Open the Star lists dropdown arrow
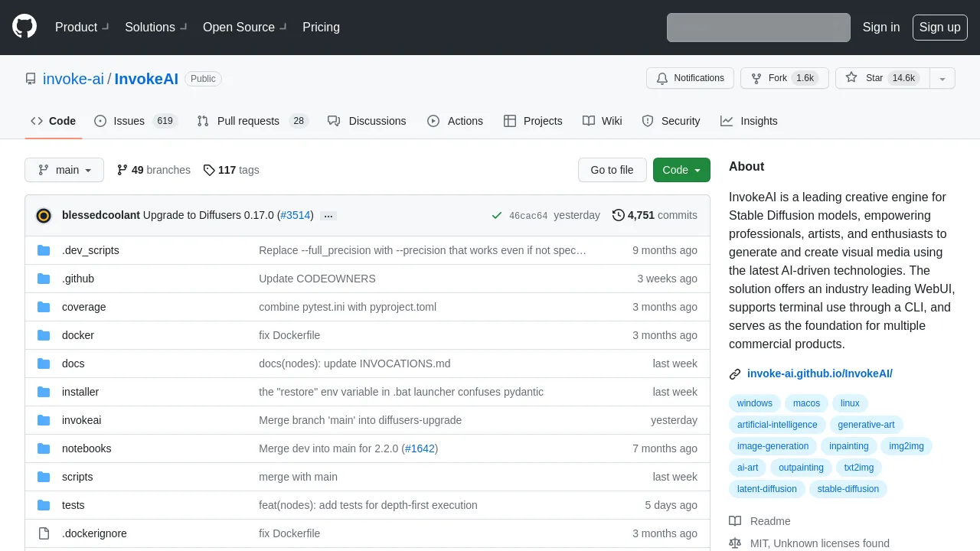Screen dimensions: 980x551 [942, 78]
